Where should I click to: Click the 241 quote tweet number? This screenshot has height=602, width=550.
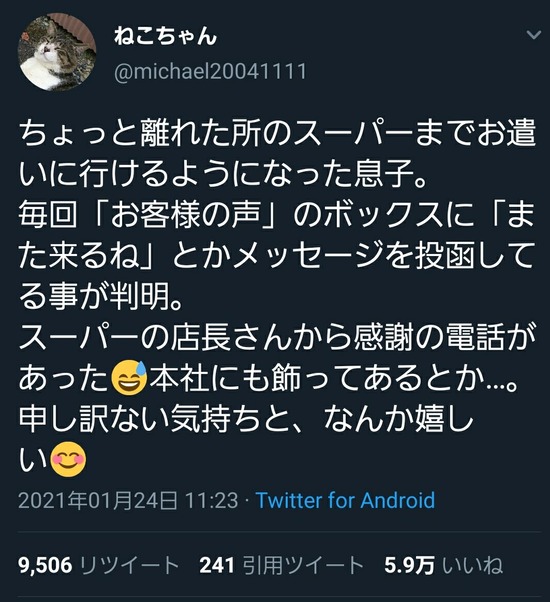pos(217,566)
